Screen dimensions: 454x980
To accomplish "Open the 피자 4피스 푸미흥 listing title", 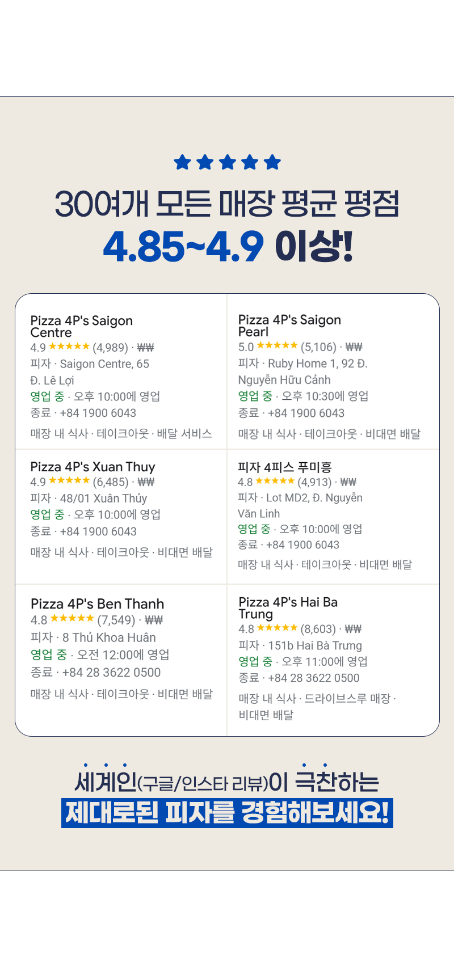I will click(285, 467).
